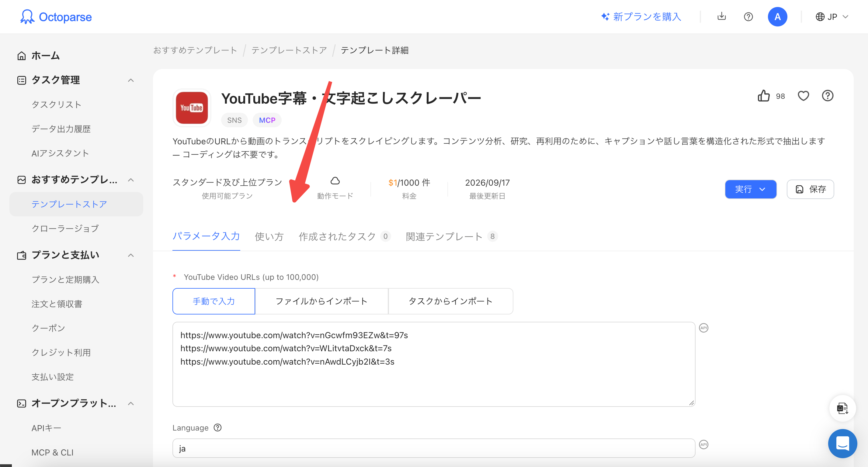Click the SNS tag
This screenshot has height=467, width=868.
point(234,120)
